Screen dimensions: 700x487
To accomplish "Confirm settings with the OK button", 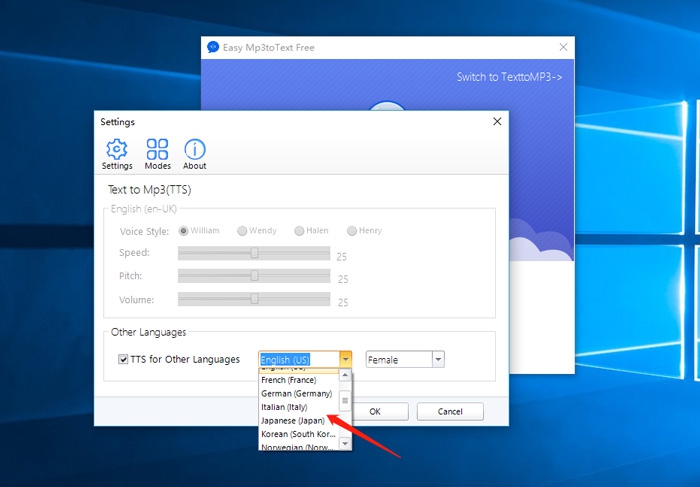I will 375,412.
